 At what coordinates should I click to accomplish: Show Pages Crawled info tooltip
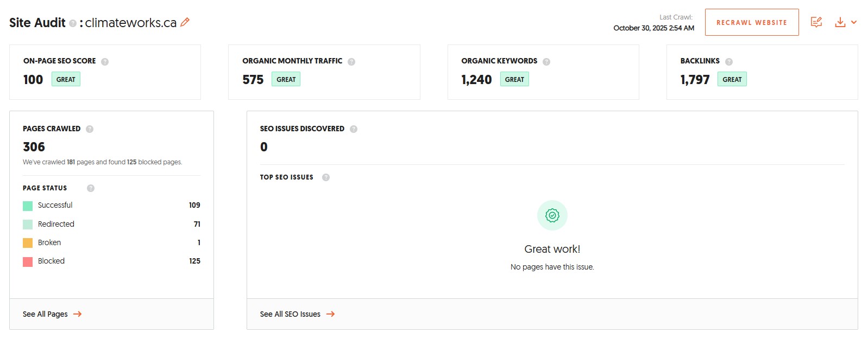pyautogui.click(x=90, y=129)
